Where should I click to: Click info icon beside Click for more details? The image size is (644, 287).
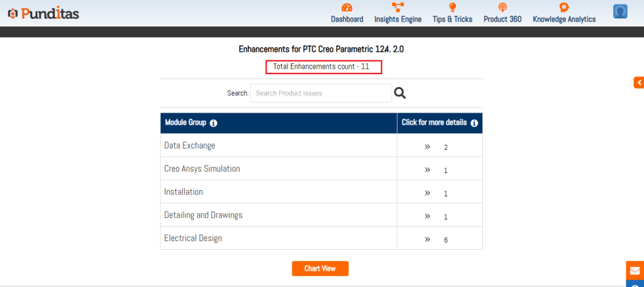(x=474, y=123)
